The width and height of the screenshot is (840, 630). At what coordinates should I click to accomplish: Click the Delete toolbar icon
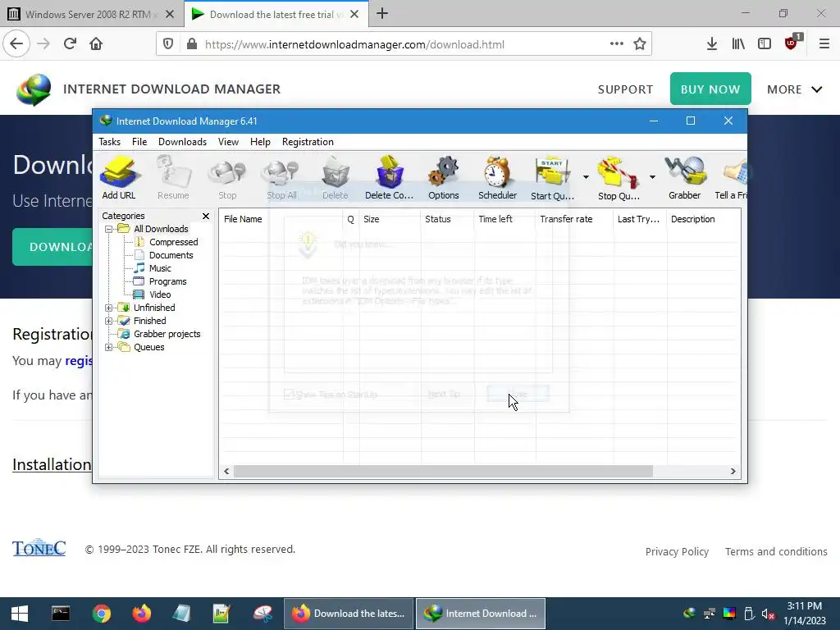[336, 178]
